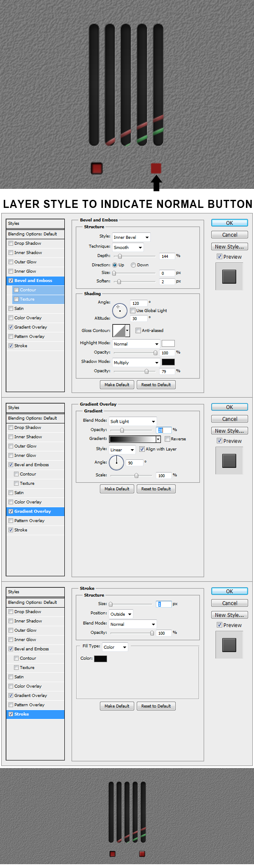Tick Drop Shadow checkbox in the Bevel and Emboss dialog
The width and height of the screenshot is (254, 868).
[x=11, y=243]
